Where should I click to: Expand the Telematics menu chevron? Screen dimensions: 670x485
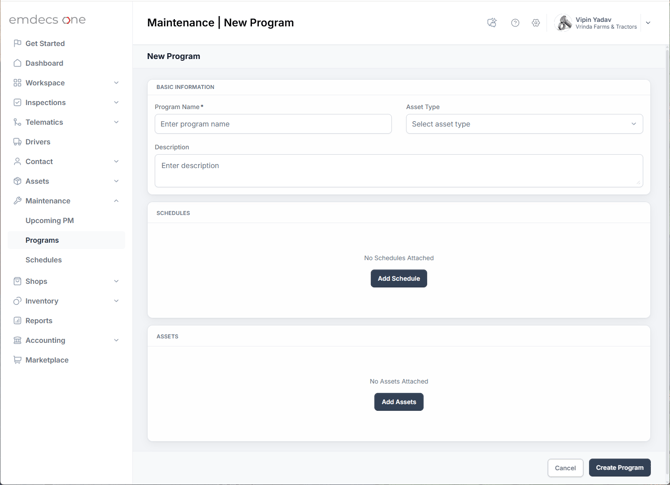pos(116,122)
